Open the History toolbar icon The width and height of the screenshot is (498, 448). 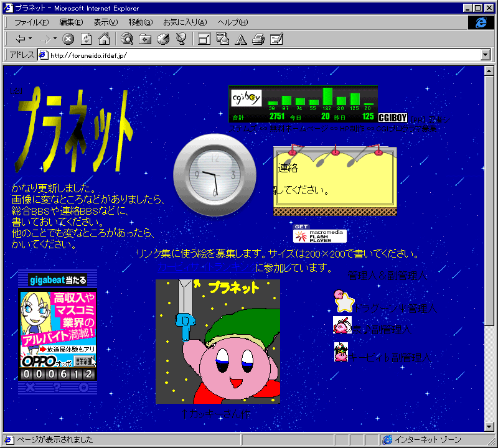pyautogui.click(x=163, y=39)
